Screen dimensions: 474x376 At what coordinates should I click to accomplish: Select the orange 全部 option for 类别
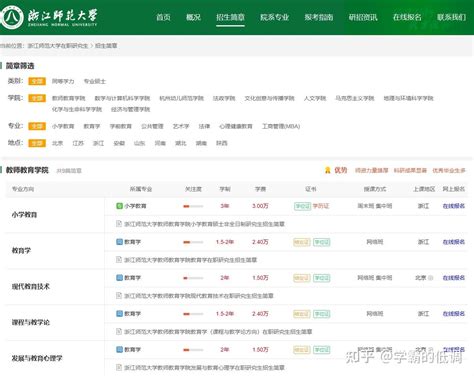point(37,81)
